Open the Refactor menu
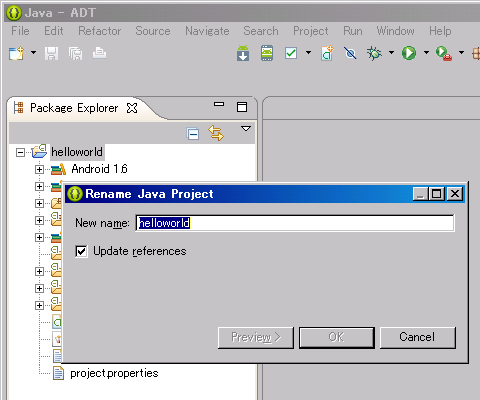The image size is (480, 400). coord(100,31)
